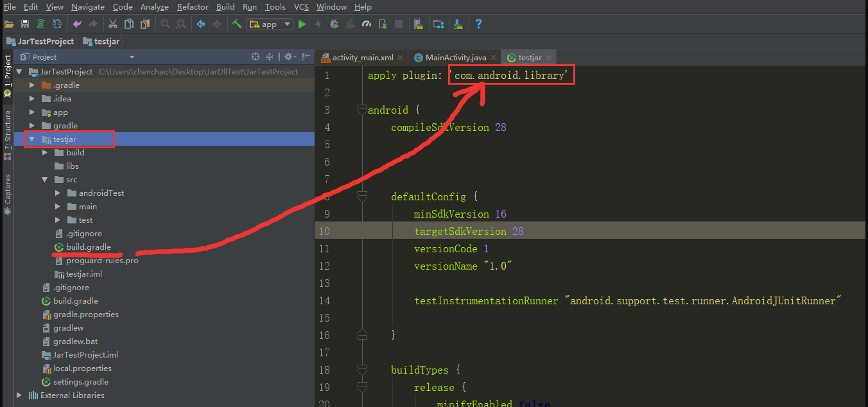Click the Find magnifier icon
The width and height of the screenshot is (868, 407).
click(165, 24)
